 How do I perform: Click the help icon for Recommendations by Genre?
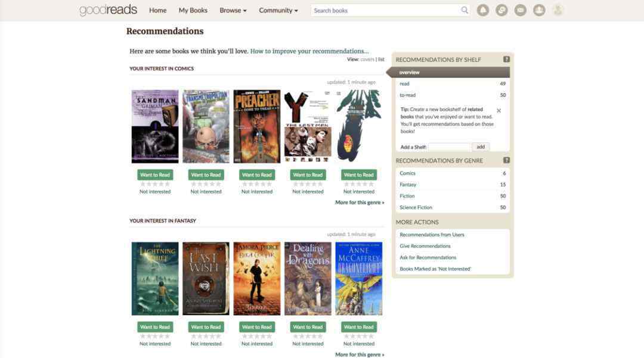[506, 160]
